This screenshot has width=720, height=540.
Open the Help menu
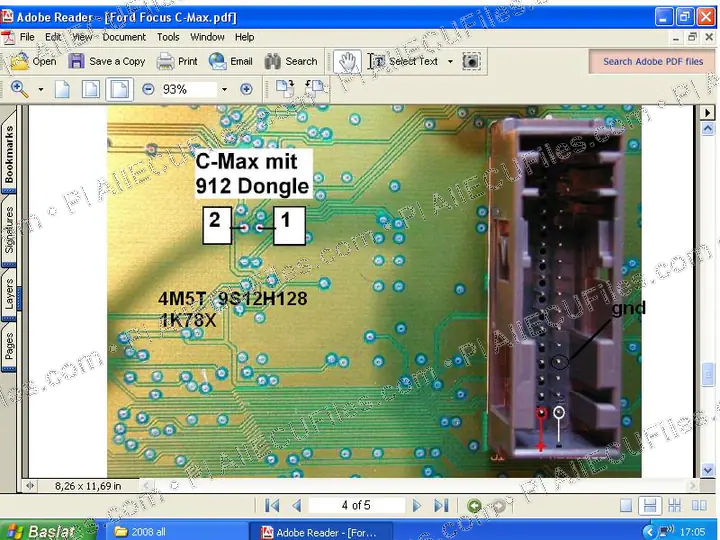pos(244,37)
